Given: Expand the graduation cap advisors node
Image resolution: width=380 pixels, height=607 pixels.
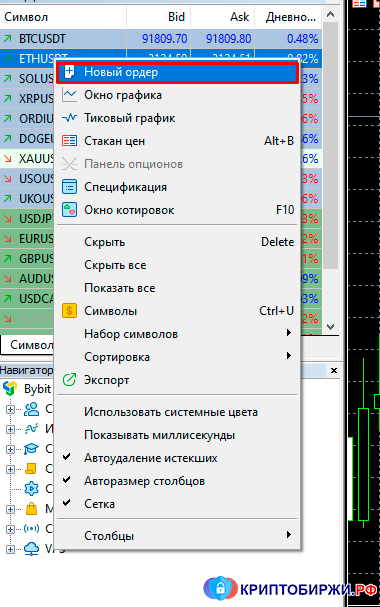Looking at the screenshot, I should 10,449.
